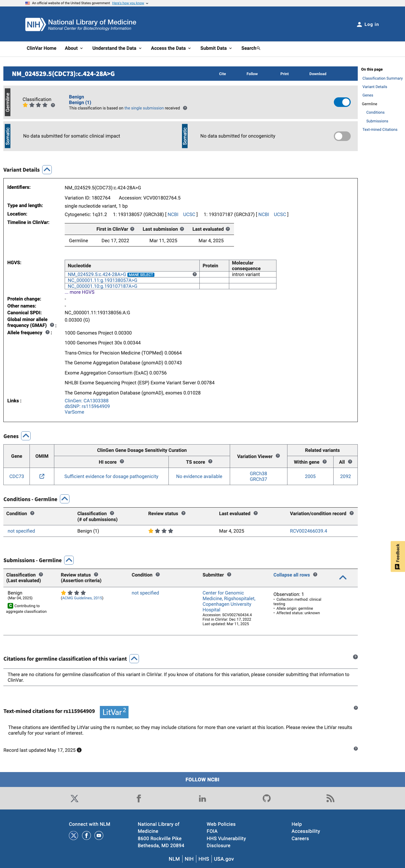The width and height of the screenshot is (405, 868).
Task: Click help icon beside Last submission
Action: click(182, 229)
